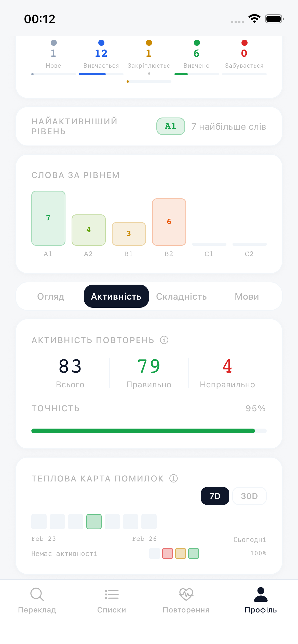
Task: Open the Складність tab
Action: (181, 296)
